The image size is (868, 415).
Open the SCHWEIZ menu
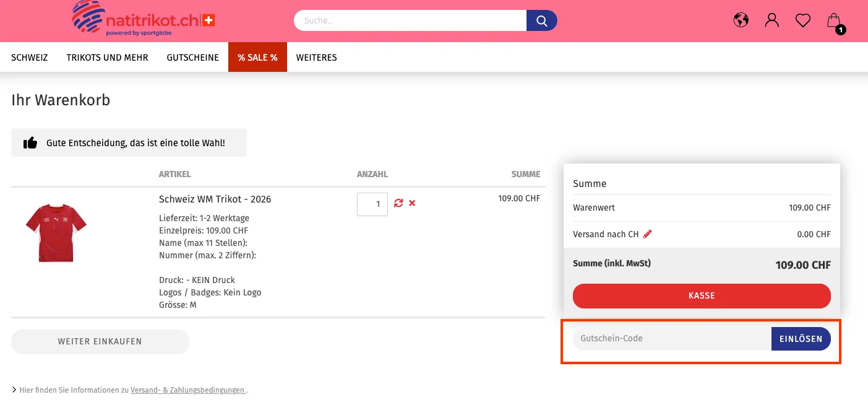pyautogui.click(x=30, y=58)
